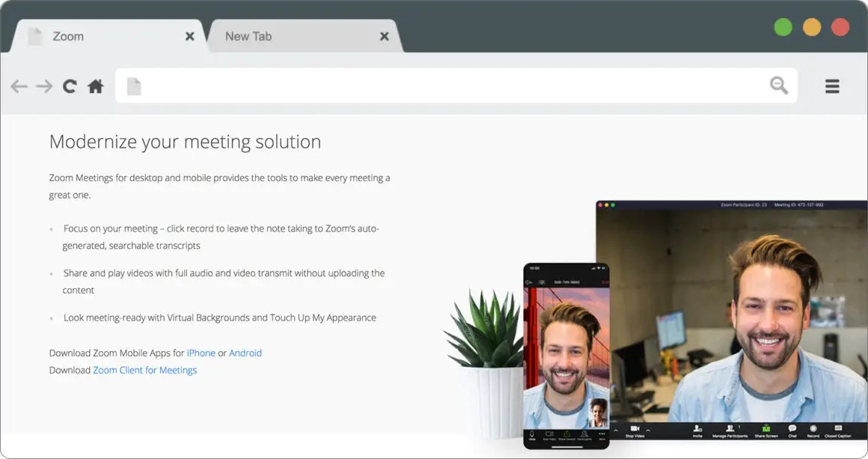
Task: Tap the microphone icon on the phone screen
Action: pos(532,435)
